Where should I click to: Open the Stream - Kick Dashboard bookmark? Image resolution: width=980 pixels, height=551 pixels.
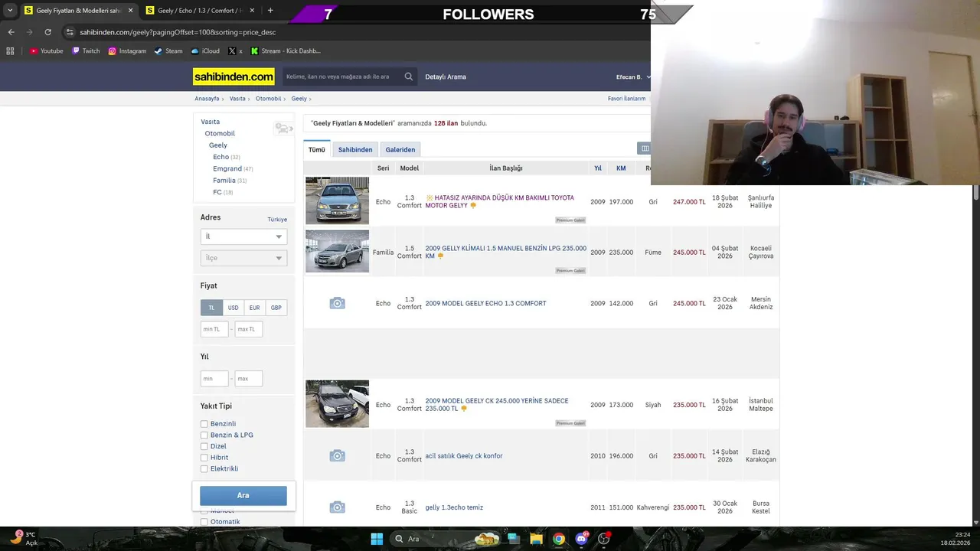coord(286,51)
